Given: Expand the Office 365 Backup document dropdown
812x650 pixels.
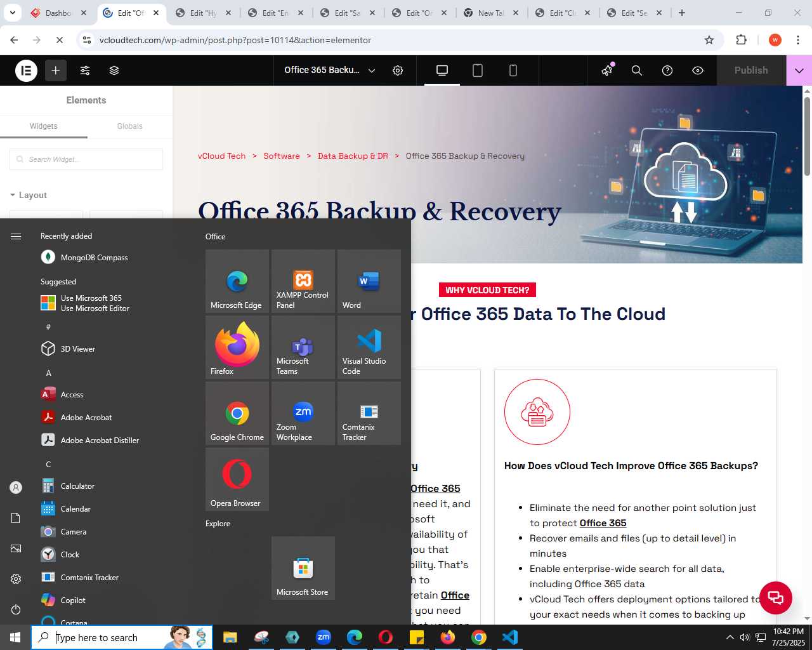Looking at the screenshot, I should tap(372, 70).
